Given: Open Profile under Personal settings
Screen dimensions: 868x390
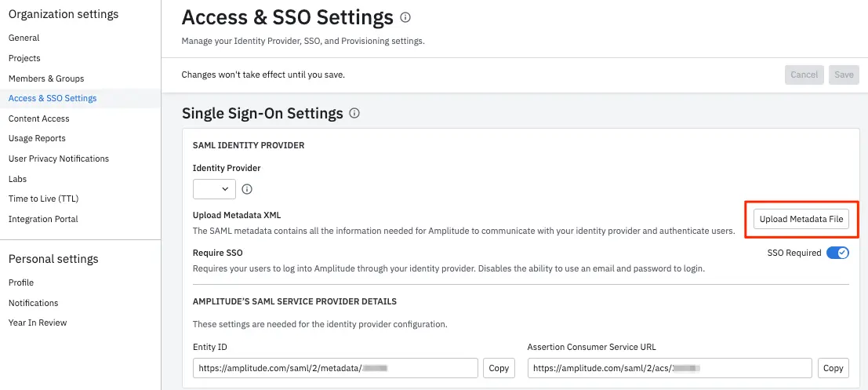Looking at the screenshot, I should [21, 282].
